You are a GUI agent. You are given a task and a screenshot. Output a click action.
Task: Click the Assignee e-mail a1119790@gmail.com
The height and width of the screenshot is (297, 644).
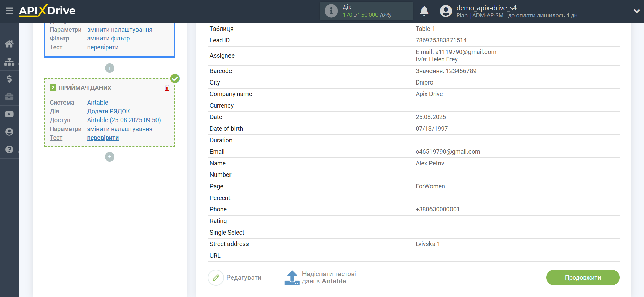pos(466,52)
